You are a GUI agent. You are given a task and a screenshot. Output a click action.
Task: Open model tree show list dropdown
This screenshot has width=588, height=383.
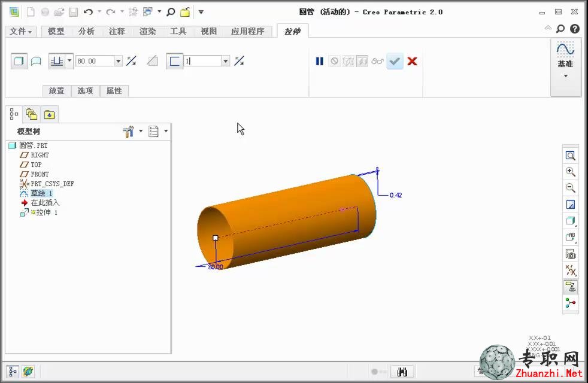click(x=158, y=131)
